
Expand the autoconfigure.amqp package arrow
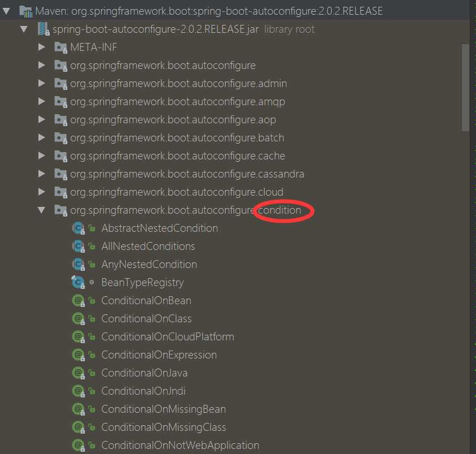[x=41, y=101]
